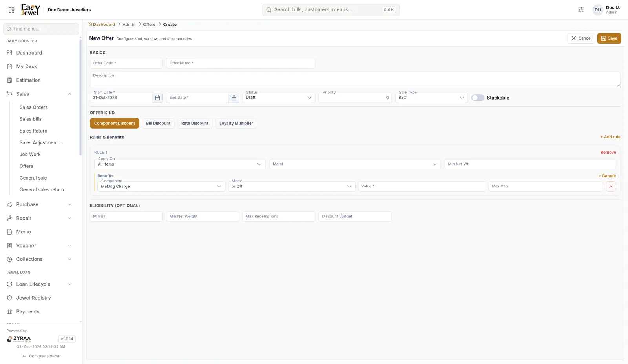The height and width of the screenshot is (364, 628).
Task: Click the Dashboard sidebar icon
Action: click(9, 53)
